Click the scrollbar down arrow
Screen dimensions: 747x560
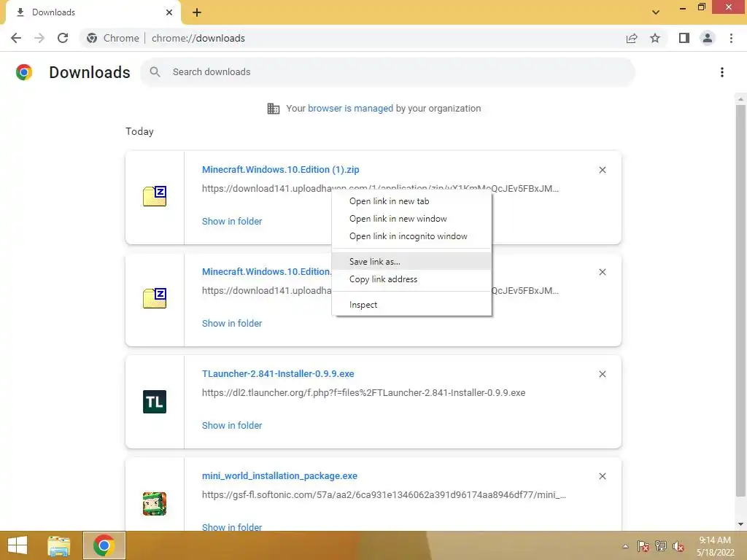pos(740,524)
